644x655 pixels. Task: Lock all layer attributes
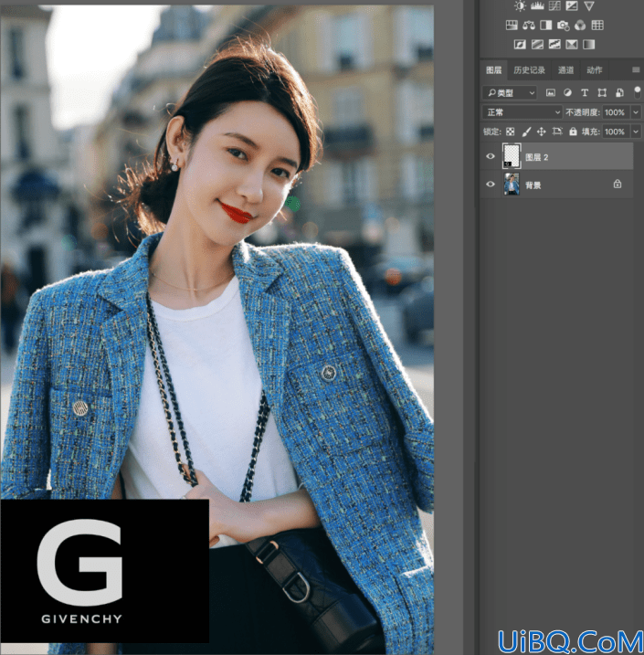(x=573, y=132)
